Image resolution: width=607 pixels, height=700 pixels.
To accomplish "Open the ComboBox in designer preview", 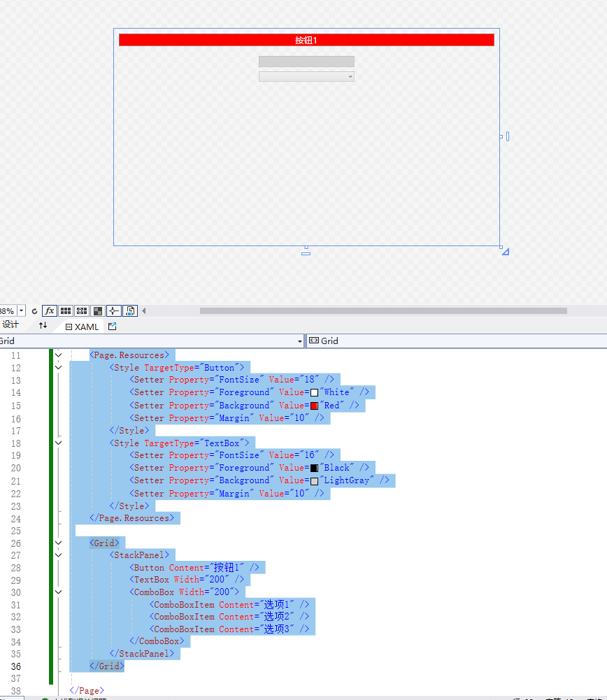I will click(x=306, y=76).
